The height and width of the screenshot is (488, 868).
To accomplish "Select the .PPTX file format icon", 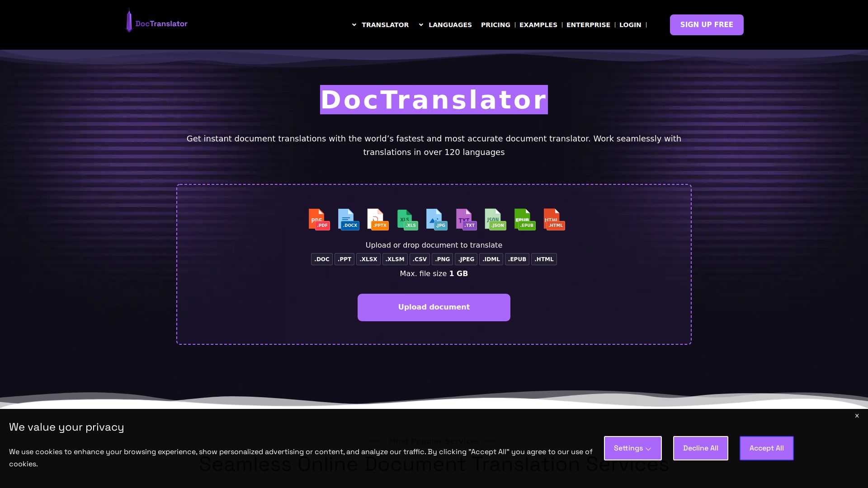I will [x=378, y=220].
